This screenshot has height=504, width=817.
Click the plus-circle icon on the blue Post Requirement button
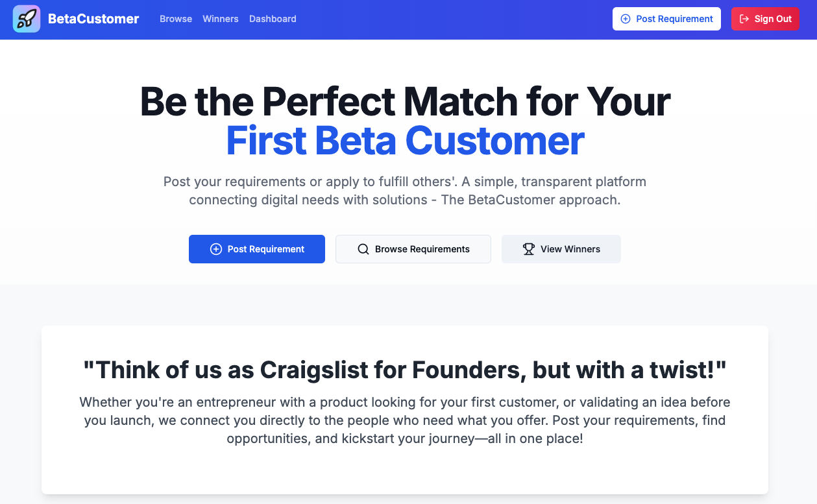click(216, 249)
